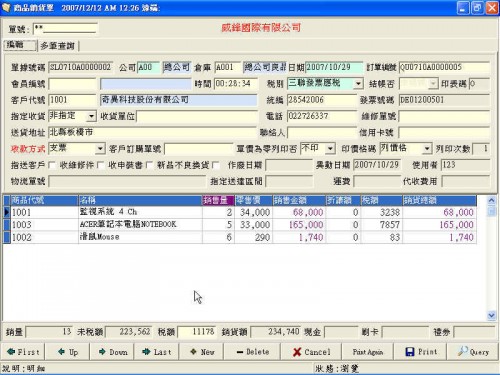Cancel the current edit
The image size is (500, 375).
click(x=311, y=352)
